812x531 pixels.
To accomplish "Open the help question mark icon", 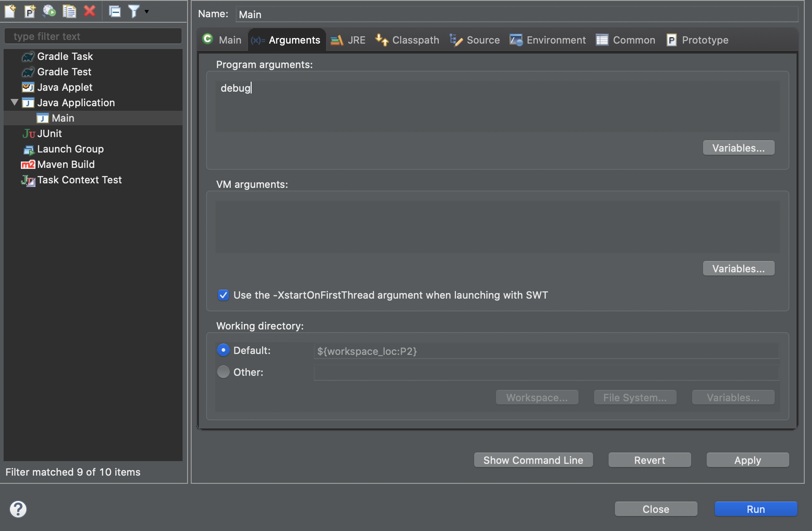I will coord(18,509).
